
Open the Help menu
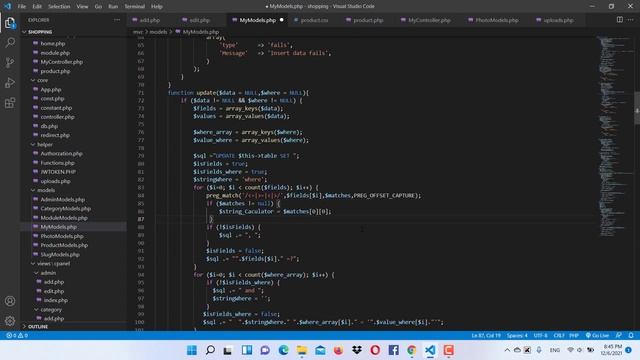[157, 7]
